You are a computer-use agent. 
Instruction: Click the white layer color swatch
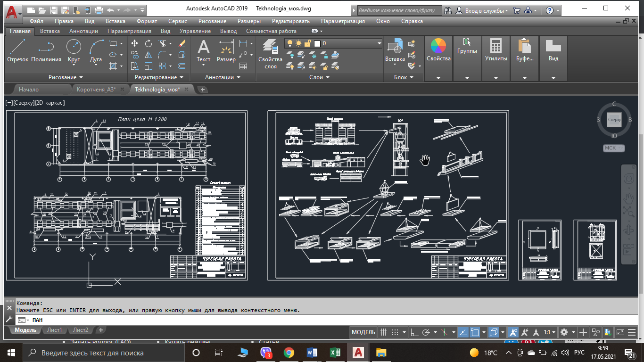tap(317, 43)
